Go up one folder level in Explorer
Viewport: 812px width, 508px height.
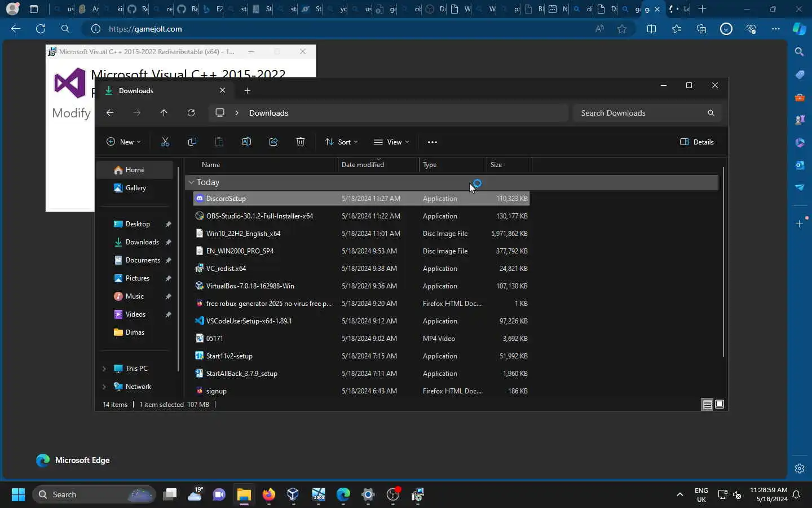(164, 113)
